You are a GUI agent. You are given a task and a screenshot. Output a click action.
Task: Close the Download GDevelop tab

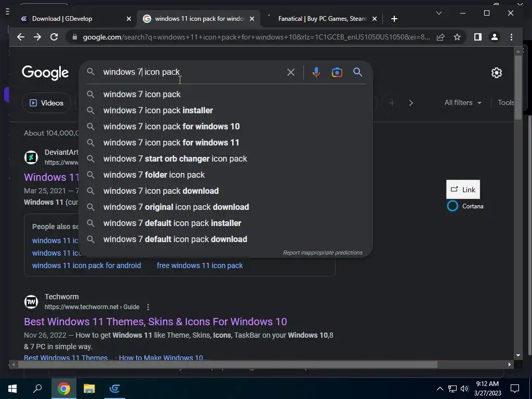point(129,19)
